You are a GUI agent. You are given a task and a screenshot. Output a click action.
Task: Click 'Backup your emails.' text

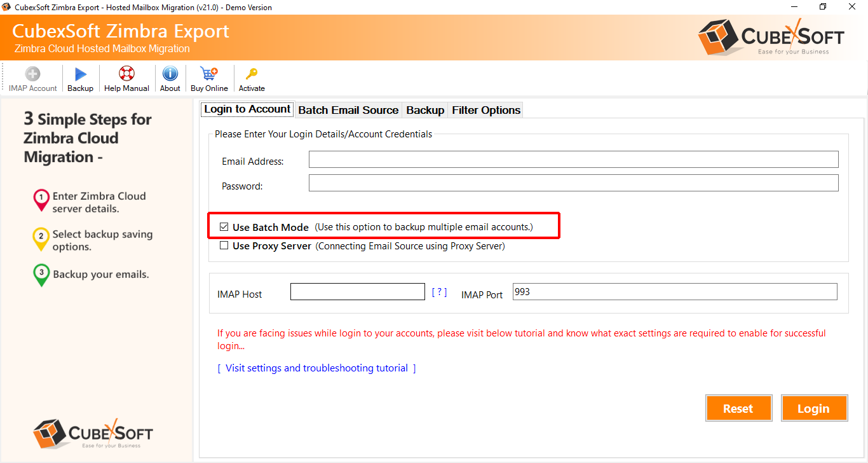click(x=101, y=275)
